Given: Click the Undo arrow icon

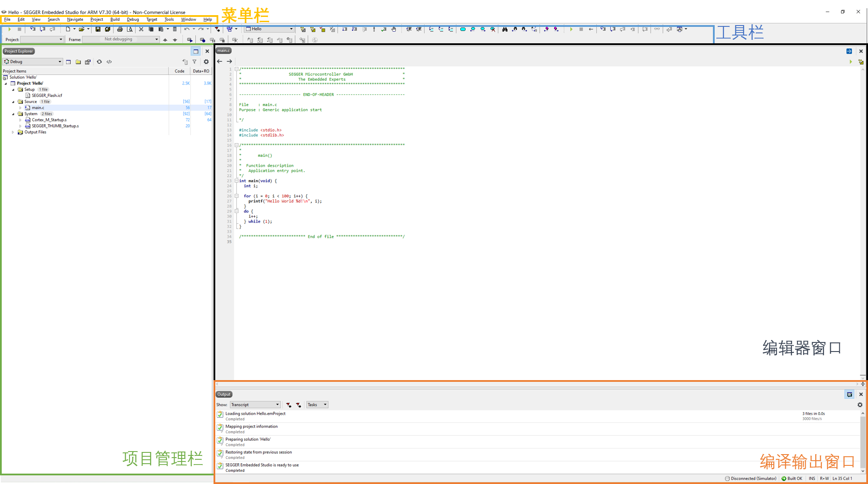Looking at the screenshot, I should pos(187,29).
